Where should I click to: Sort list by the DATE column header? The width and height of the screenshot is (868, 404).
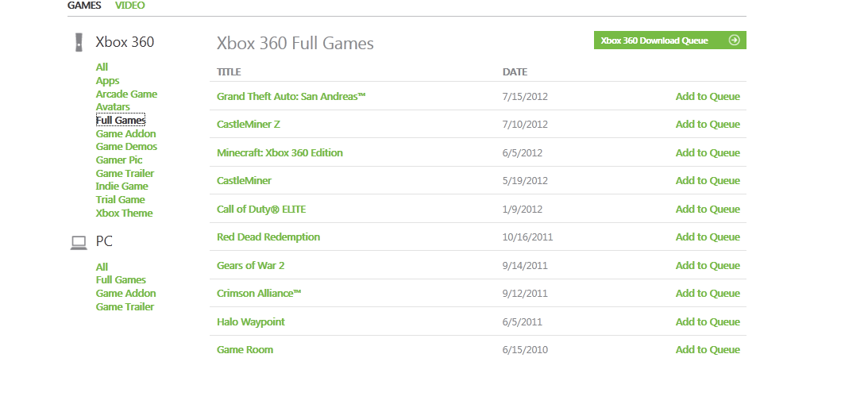pyautogui.click(x=515, y=72)
